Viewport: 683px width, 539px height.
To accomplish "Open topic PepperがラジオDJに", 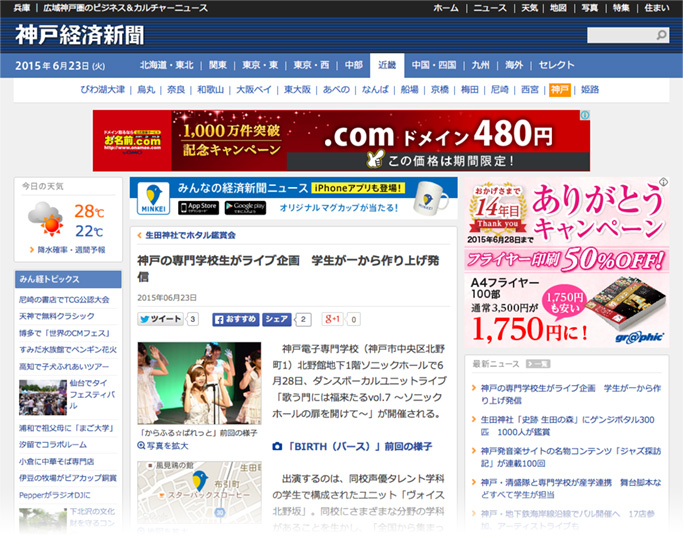I will [x=54, y=495].
